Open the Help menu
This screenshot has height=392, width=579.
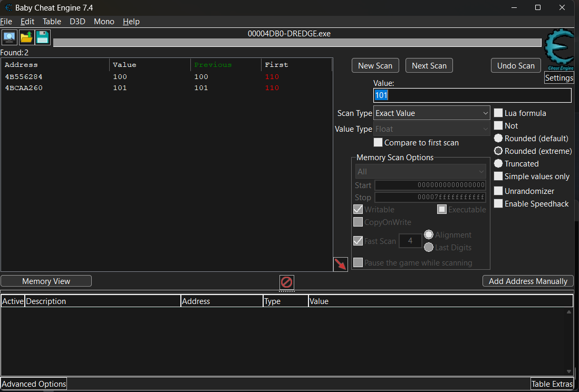131,22
